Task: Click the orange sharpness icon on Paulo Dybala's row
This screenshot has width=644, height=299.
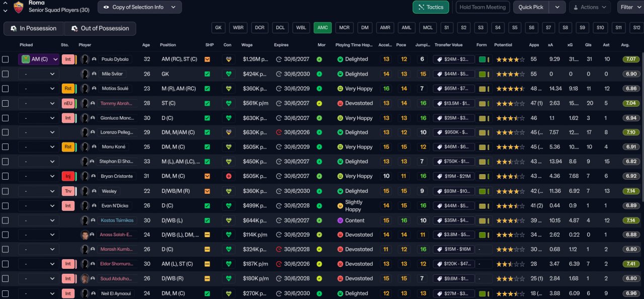Action: [207, 59]
